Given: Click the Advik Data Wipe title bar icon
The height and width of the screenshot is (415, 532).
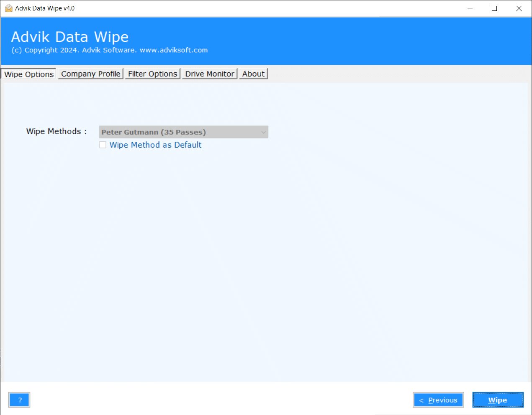Looking at the screenshot, I should coord(8,8).
